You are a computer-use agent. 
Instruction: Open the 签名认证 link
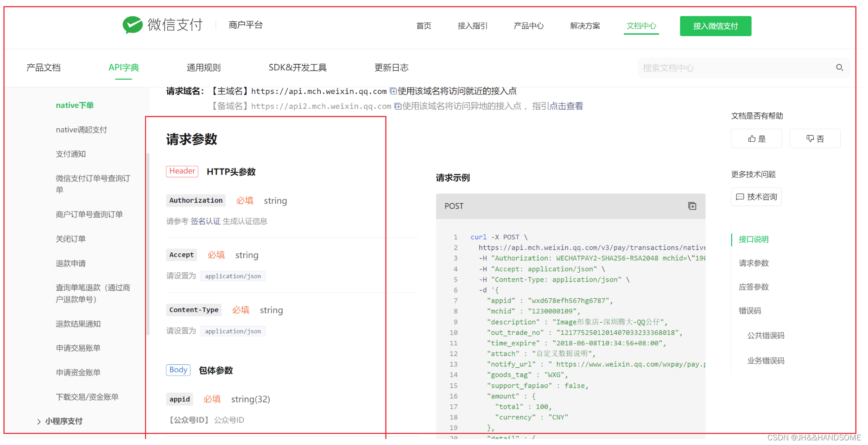[205, 221]
